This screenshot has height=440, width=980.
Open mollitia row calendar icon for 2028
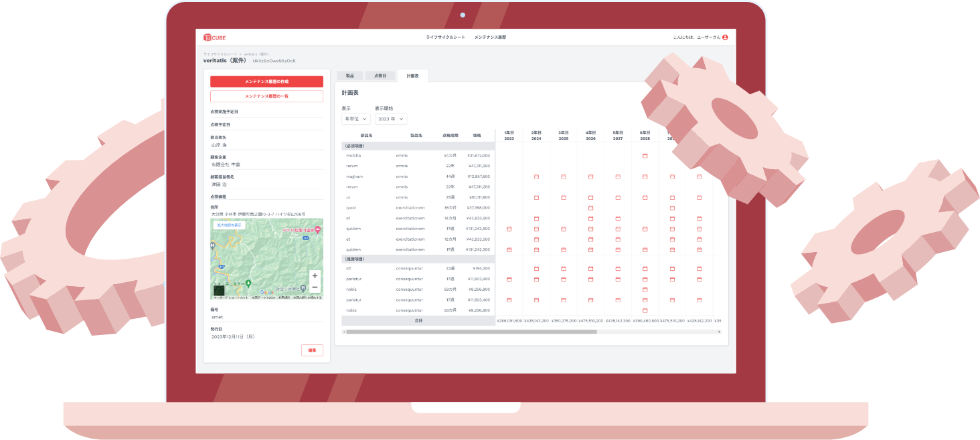[645, 156]
